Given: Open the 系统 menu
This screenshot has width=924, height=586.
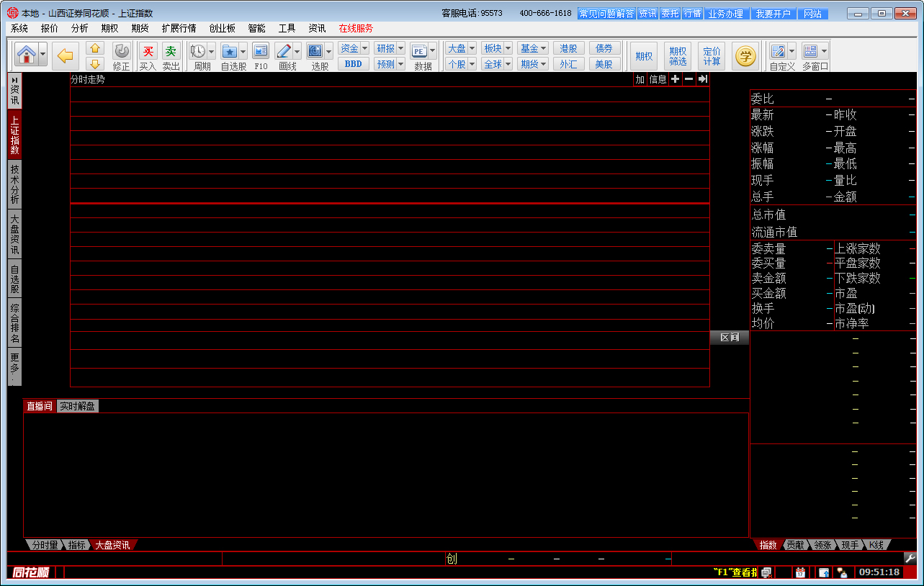Looking at the screenshot, I should (x=19, y=28).
